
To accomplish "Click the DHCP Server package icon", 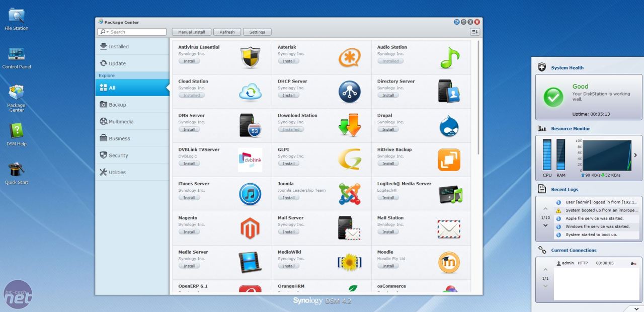I will (x=350, y=92).
